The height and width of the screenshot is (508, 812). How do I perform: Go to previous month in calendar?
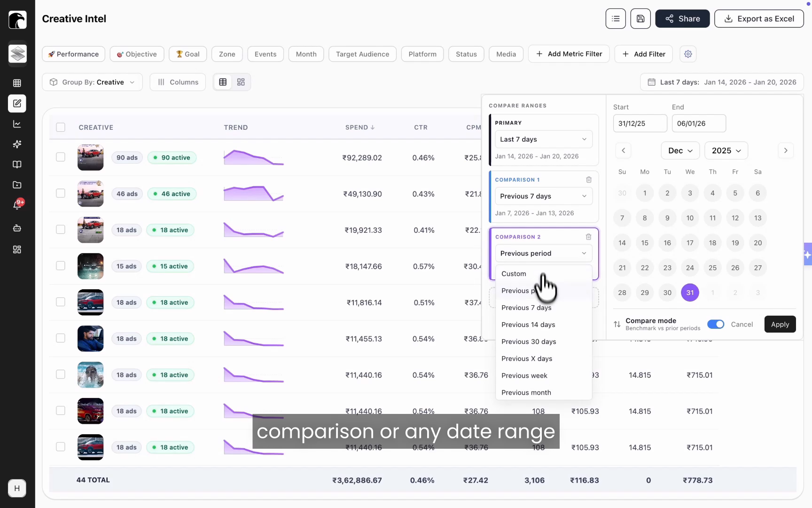pos(624,151)
